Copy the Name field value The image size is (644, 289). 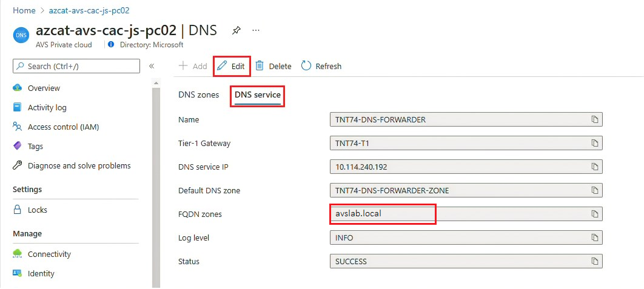(x=594, y=120)
